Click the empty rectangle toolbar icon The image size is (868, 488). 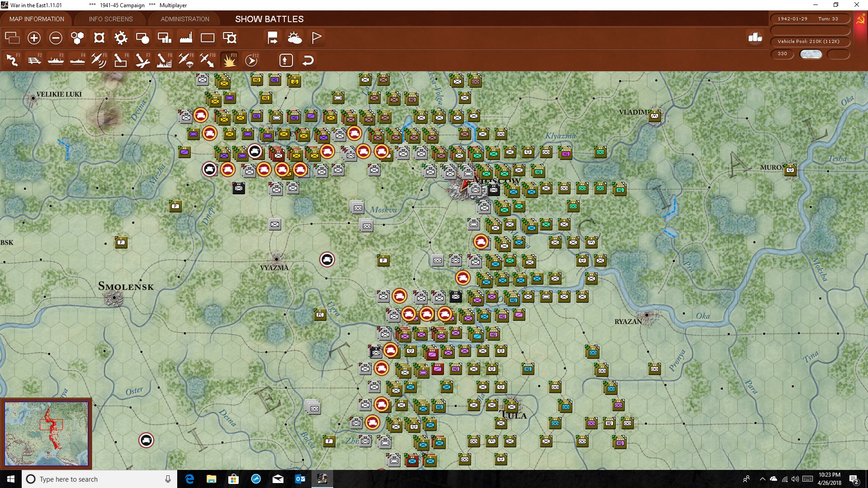(x=208, y=38)
